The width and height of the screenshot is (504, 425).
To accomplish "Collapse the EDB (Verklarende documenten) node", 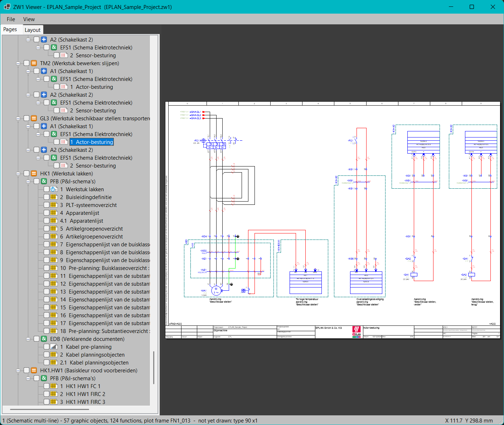I will [x=28, y=339].
